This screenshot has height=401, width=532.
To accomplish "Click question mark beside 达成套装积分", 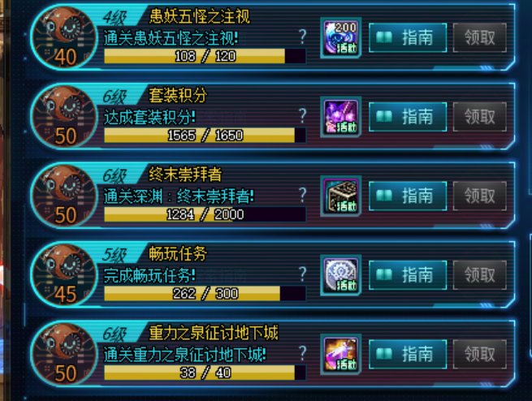I will (303, 116).
